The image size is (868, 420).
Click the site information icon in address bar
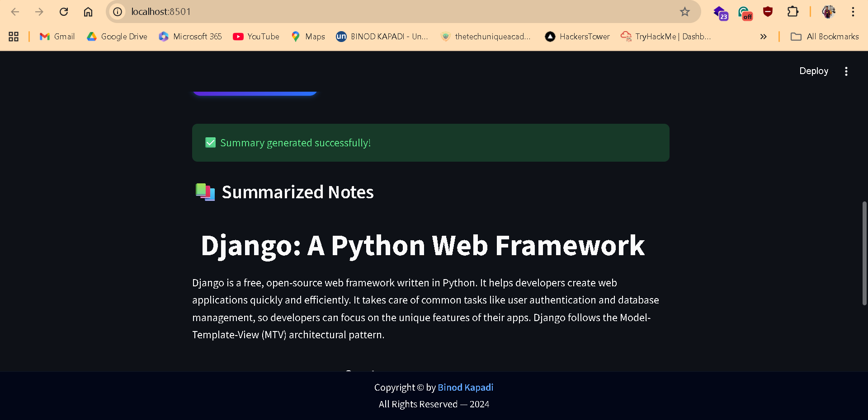pyautogui.click(x=117, y=12)
